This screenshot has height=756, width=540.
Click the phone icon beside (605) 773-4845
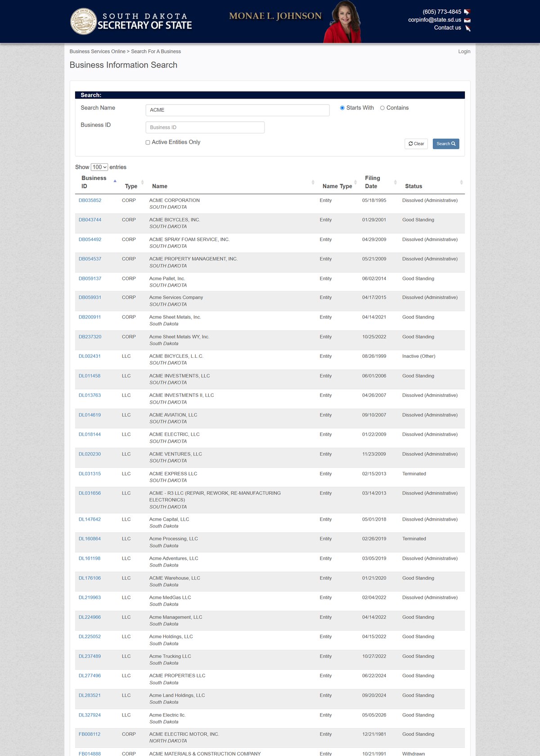coord(467,12)
